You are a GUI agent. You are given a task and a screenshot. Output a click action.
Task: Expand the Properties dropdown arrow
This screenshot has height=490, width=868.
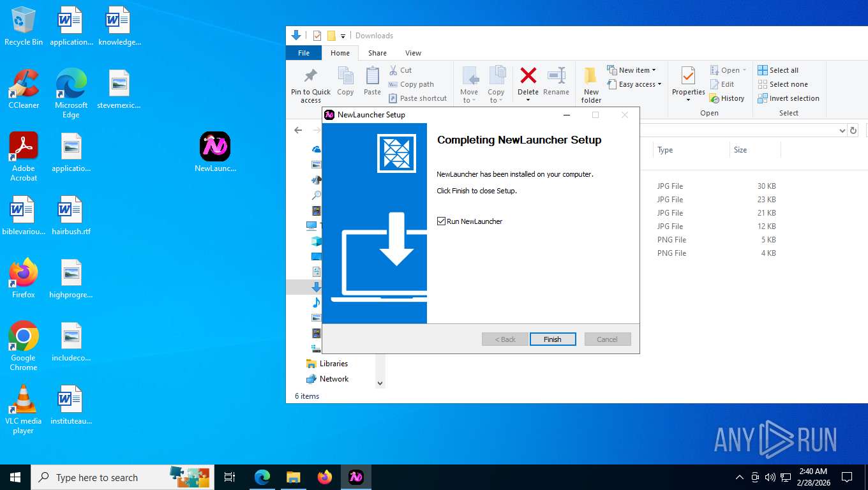(688, 100)
